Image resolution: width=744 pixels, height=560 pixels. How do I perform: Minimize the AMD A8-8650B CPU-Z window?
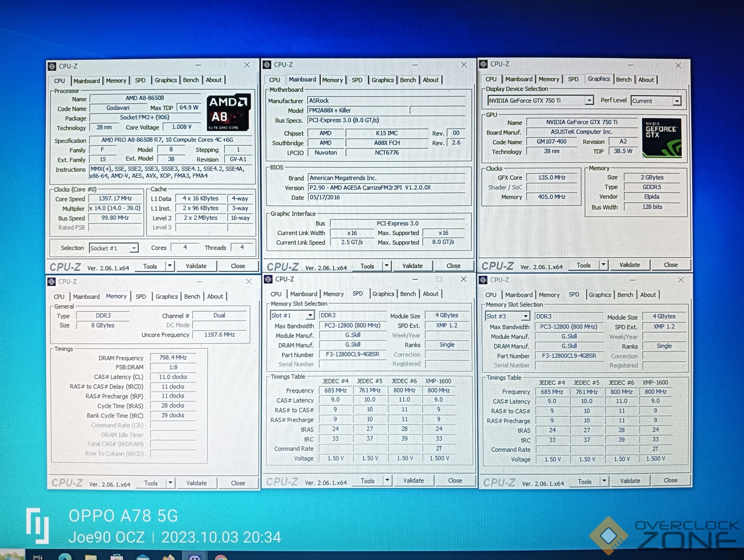198,65
